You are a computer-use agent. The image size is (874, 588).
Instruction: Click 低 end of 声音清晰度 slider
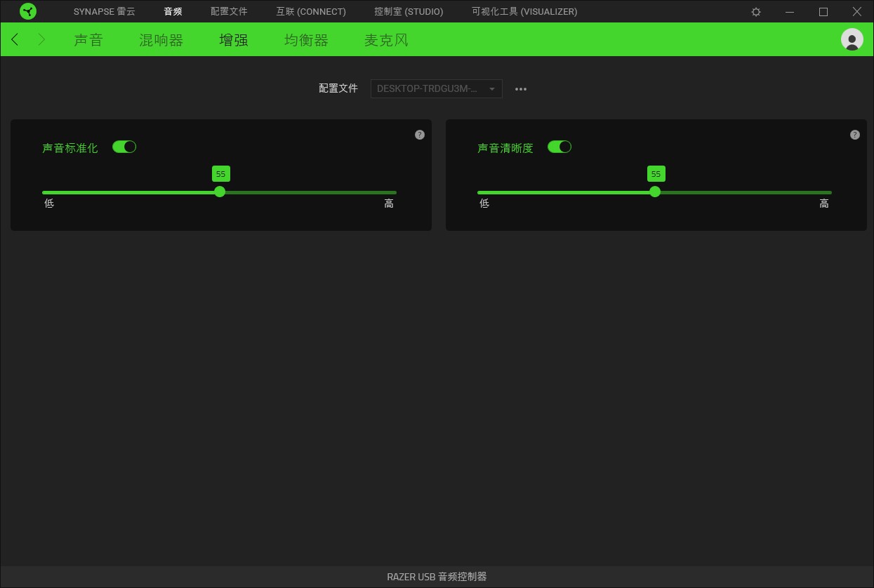coord(484,203)
